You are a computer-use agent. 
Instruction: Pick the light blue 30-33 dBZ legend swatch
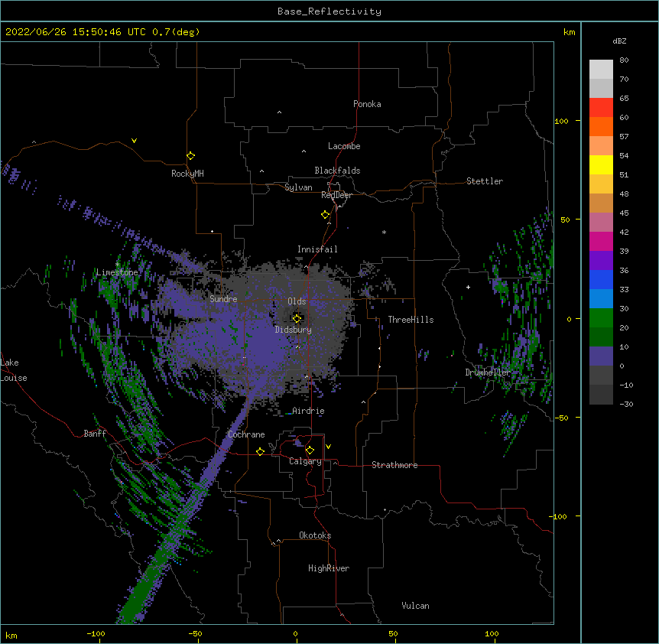[x=601, y=298]
